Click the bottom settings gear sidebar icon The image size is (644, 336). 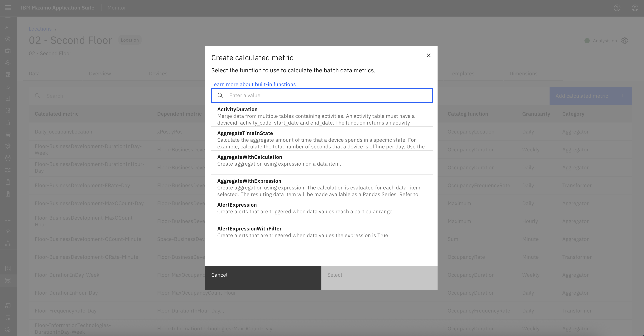8,329
